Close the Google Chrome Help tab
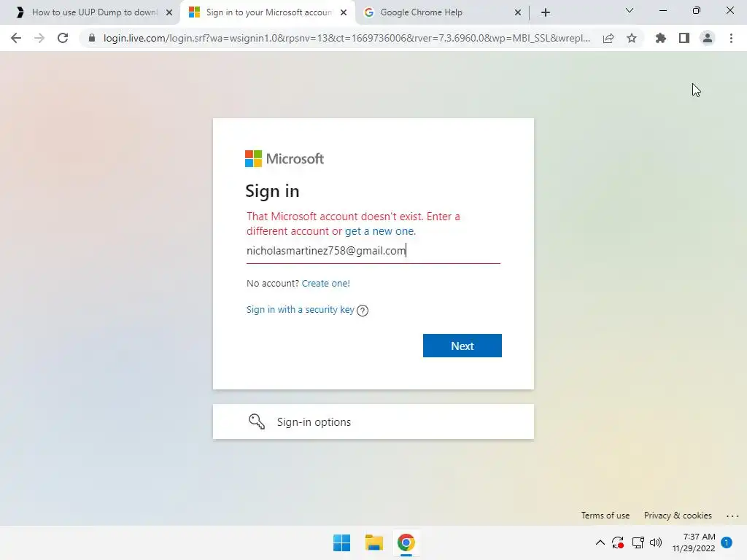The width and height of the screenshot is (747, 560). pos(518,12)
